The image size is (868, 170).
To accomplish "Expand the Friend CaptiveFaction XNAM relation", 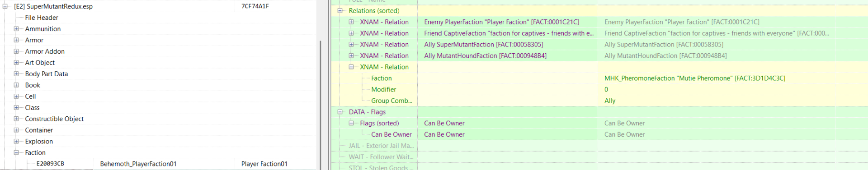I will [x=351, y=33].
